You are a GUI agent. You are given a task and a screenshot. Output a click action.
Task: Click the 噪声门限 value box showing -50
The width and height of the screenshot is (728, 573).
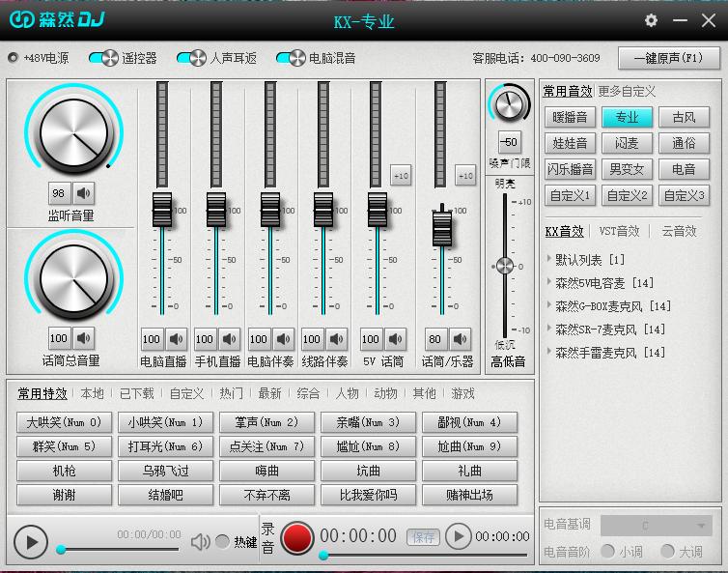[x=509, y=142]
